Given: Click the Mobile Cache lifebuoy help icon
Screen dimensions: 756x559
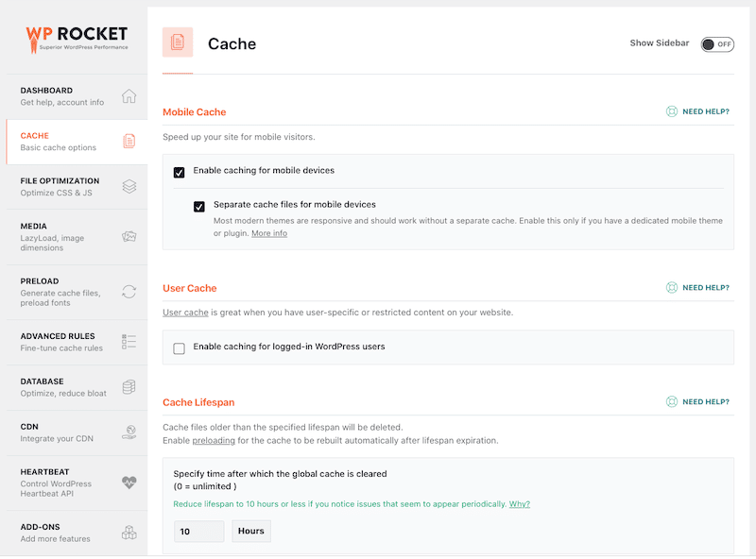Looking at the screenshot, I should (672, 111).
